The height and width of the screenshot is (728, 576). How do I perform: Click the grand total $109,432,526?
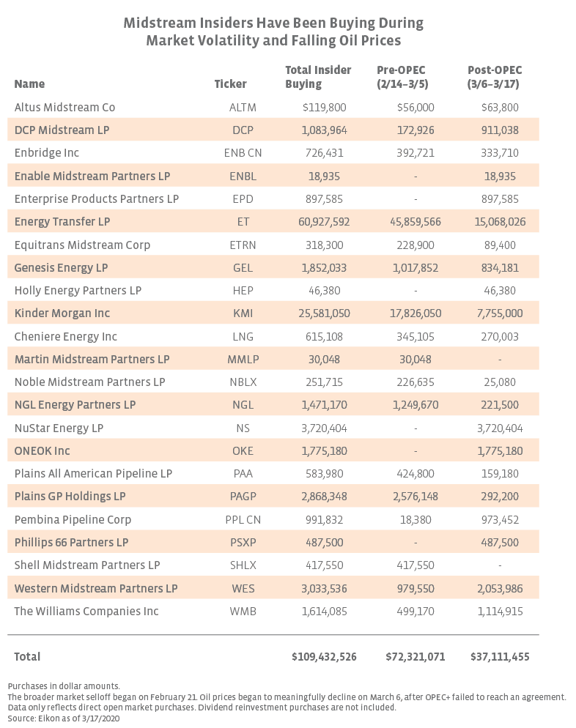pyautogui.click(x=324, y=656)
